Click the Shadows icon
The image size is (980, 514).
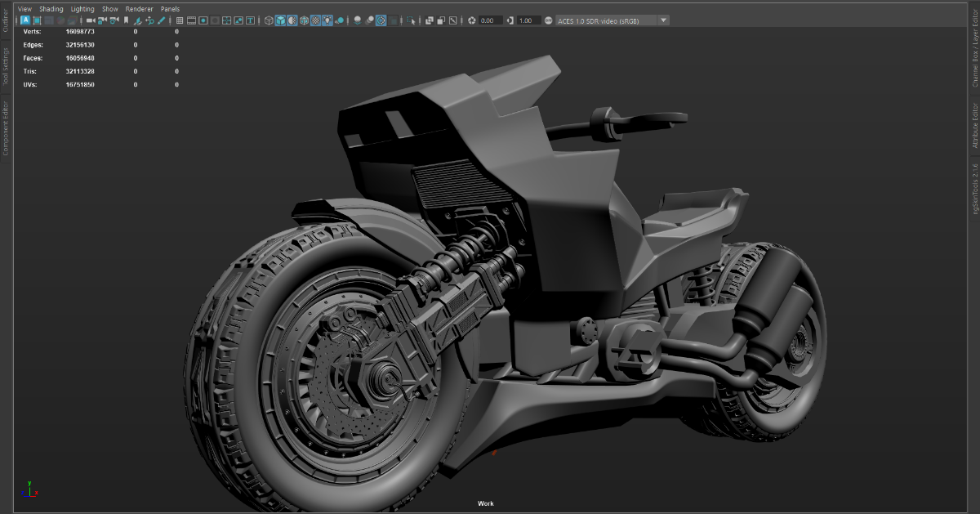coord(339,20)
